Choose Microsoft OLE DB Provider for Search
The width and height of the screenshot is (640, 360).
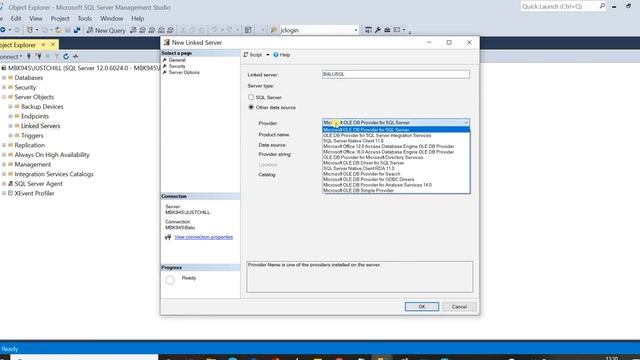396,174
